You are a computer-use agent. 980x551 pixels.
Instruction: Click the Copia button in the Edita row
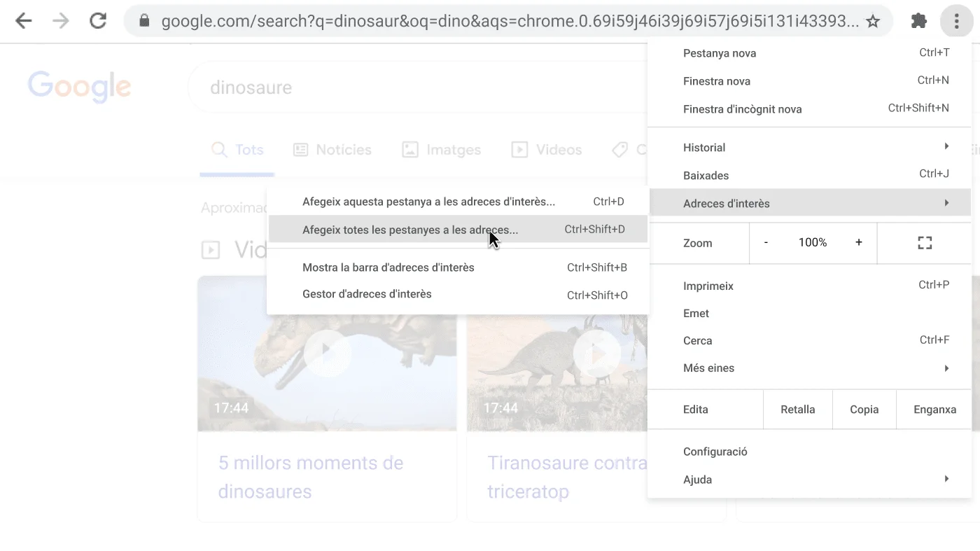click(864, 410)
